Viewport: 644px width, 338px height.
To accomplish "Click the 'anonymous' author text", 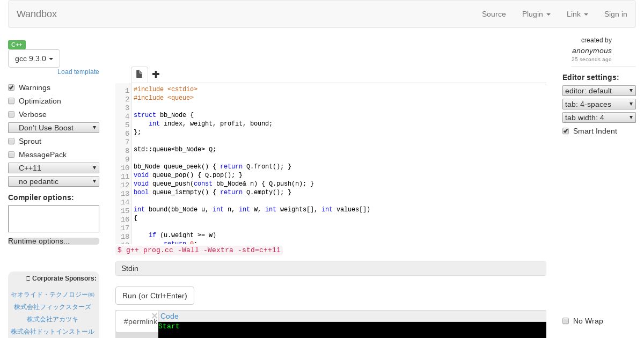I will [592, 50].
